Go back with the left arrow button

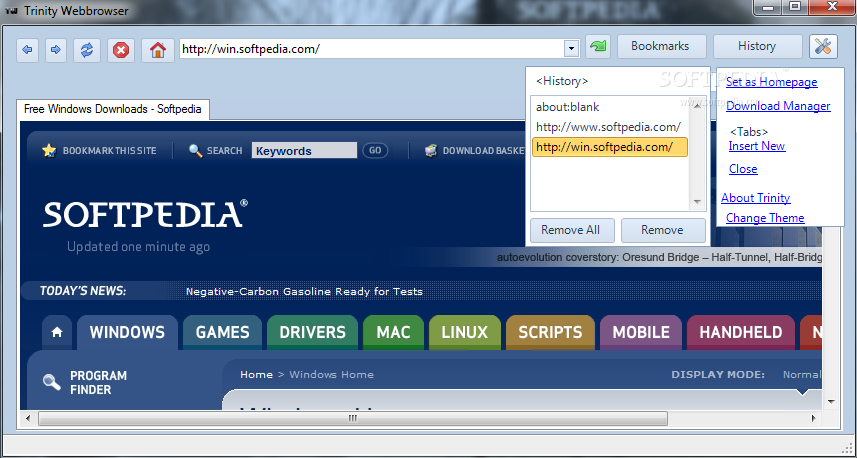pyautogui.click(x=27, y=50)
